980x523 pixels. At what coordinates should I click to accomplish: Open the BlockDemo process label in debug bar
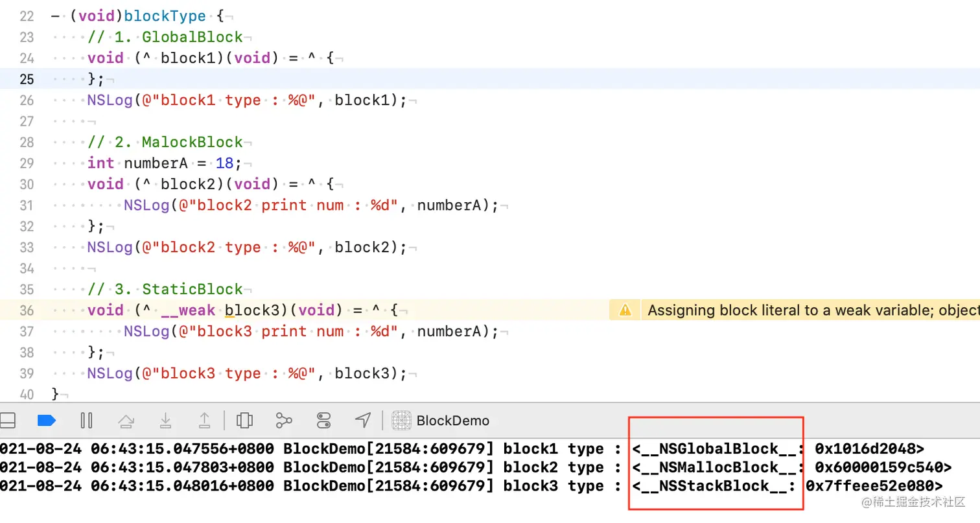(x=453, y=421)
